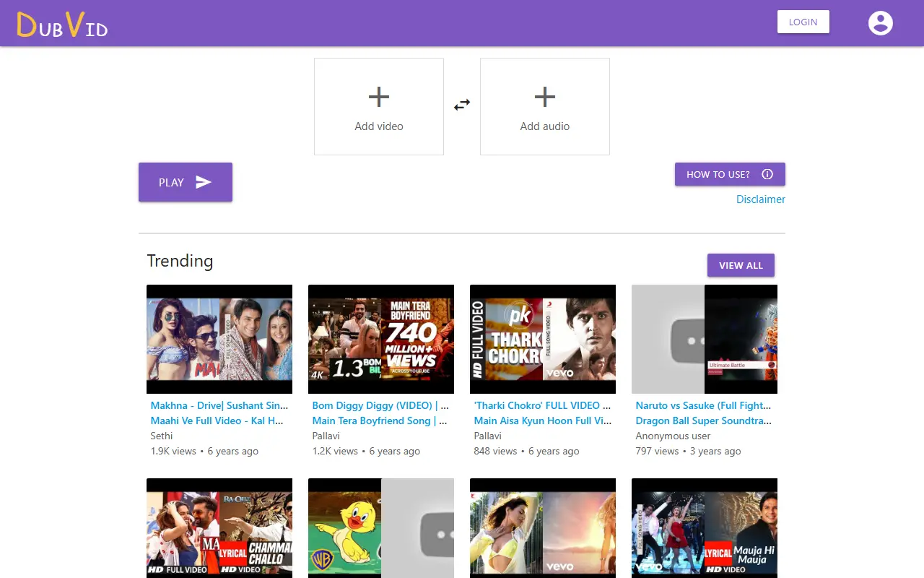Select the Bom Diggy Diggy thumbnail
The height and width of the screenshot is (578, 924).
coord(381,339)
